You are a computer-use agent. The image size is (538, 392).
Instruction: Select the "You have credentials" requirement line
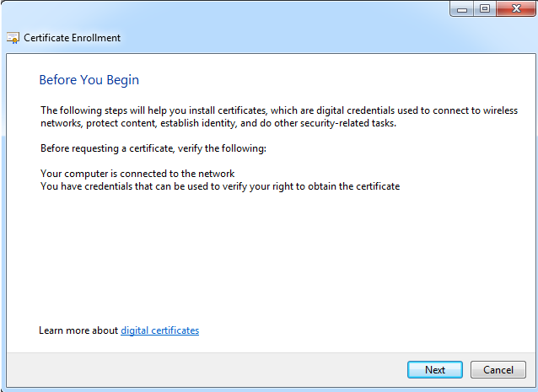pyautogui.click(x=219, y=185)
